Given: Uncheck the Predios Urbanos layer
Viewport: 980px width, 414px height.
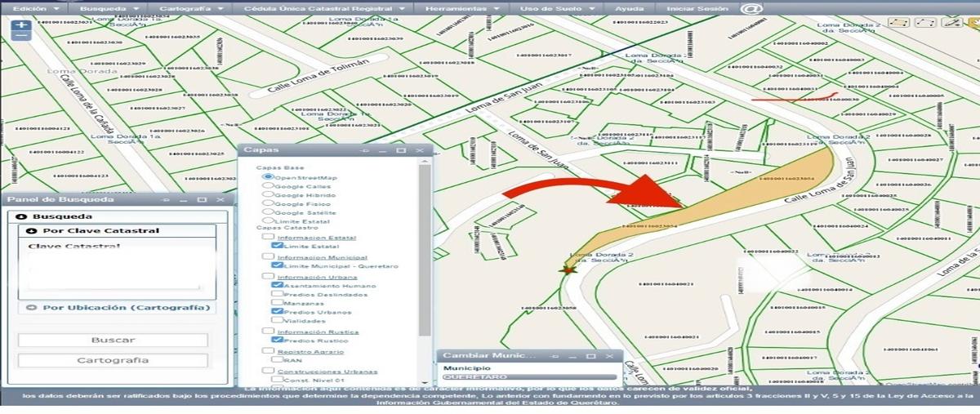Looking at the screenshot, I should point(278,311).
